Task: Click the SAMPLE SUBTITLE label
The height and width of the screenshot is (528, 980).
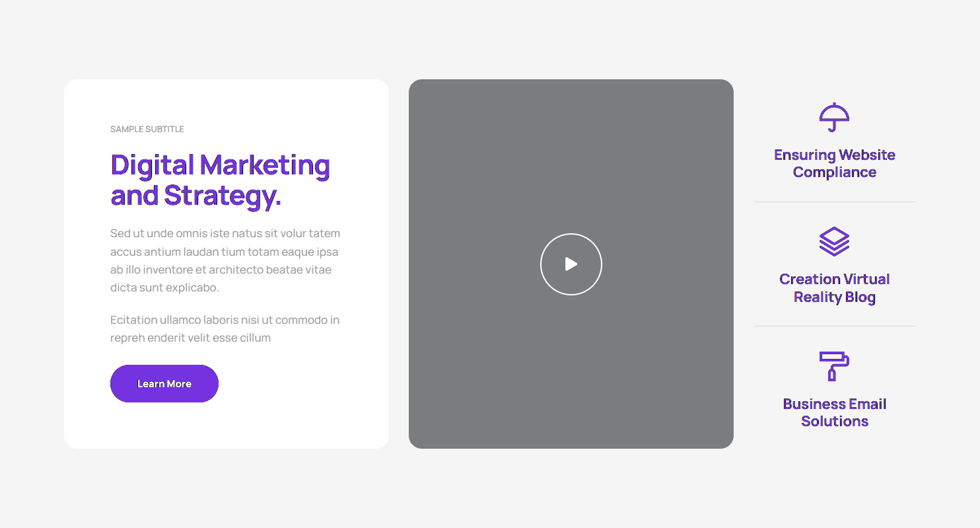Action: coord(147,129)
